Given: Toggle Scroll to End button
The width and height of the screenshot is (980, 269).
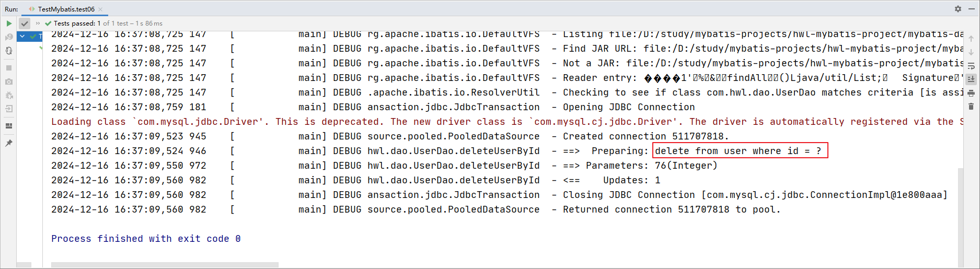Looking at the screenshot, I should [971, 79].
